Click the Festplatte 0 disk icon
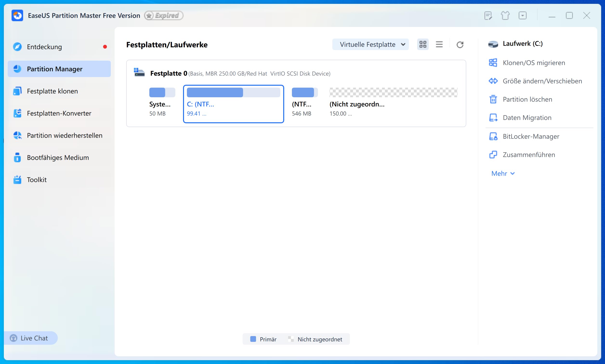 pos(139,73)
